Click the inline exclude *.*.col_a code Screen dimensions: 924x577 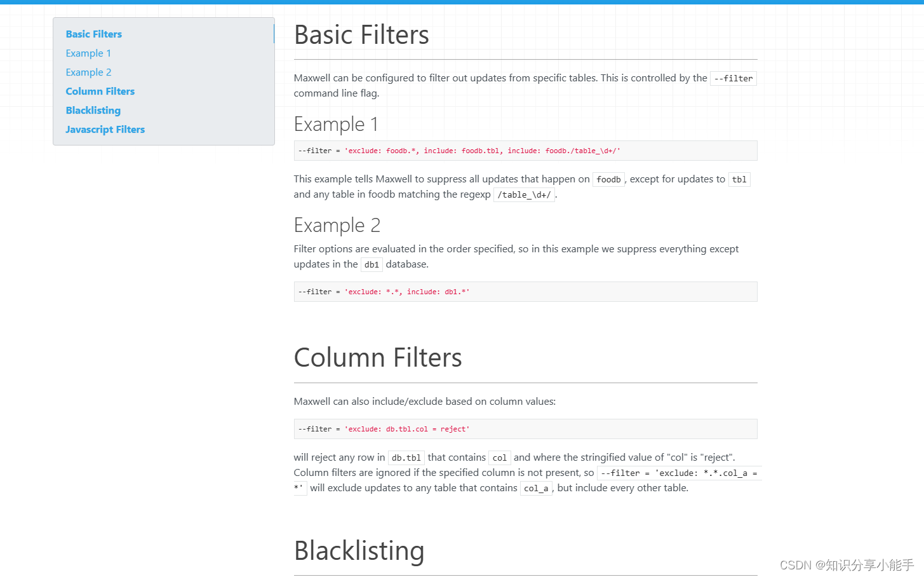pos(679,473)
